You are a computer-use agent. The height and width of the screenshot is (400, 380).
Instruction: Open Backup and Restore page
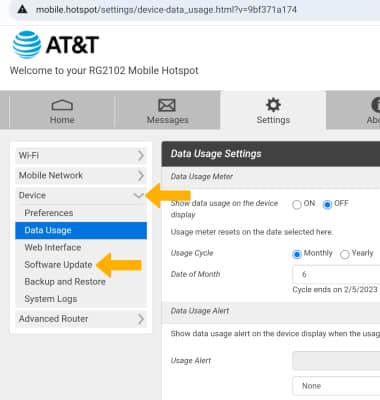click(x=65, y=282)
